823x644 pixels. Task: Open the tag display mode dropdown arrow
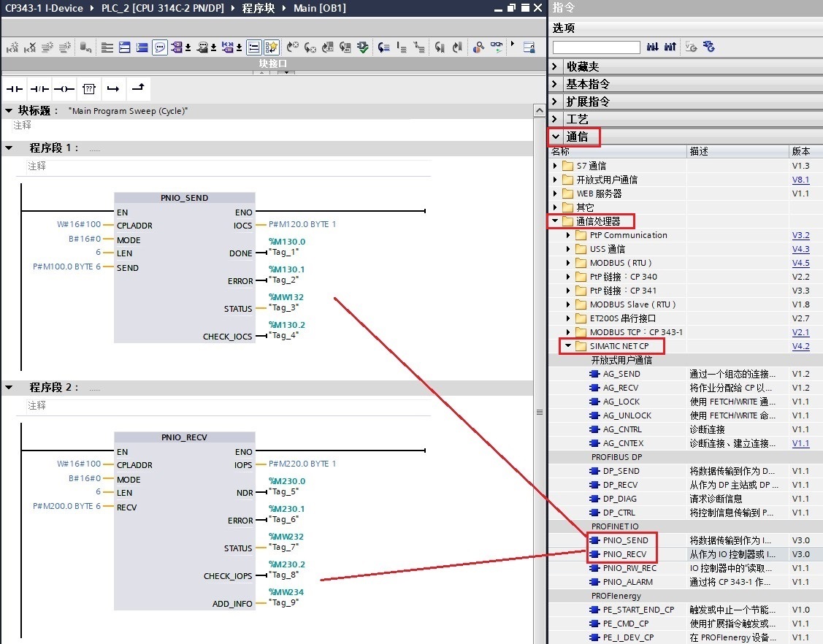coord(188,47)
